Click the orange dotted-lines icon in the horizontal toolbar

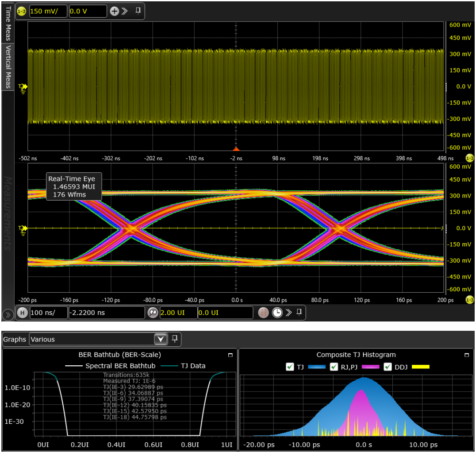point(264,313)
